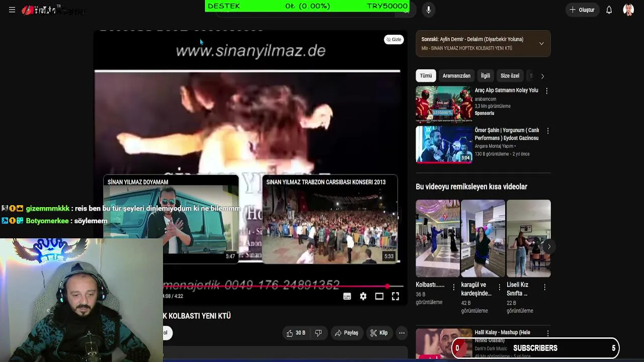Select the İlgili filter chip

coord(485,76)
